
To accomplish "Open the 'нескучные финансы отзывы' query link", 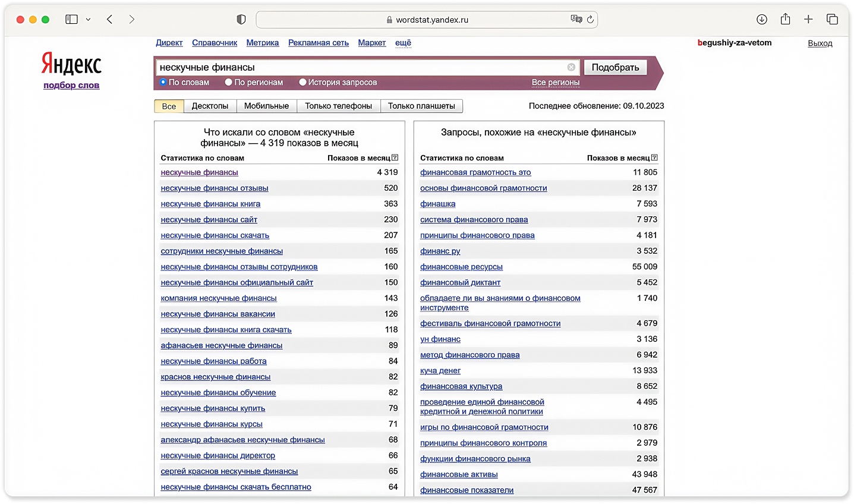I will [x=214, y=188].
